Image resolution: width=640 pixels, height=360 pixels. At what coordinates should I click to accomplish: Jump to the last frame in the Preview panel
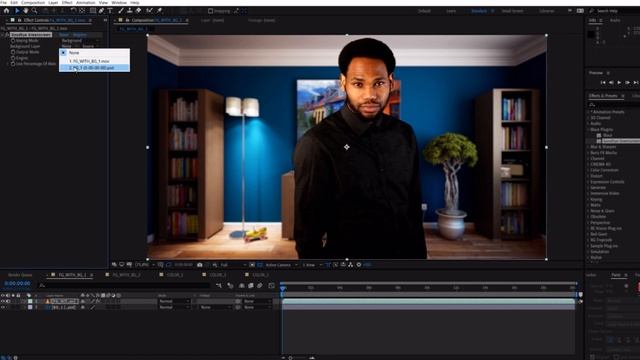click(x=636, y=82)
